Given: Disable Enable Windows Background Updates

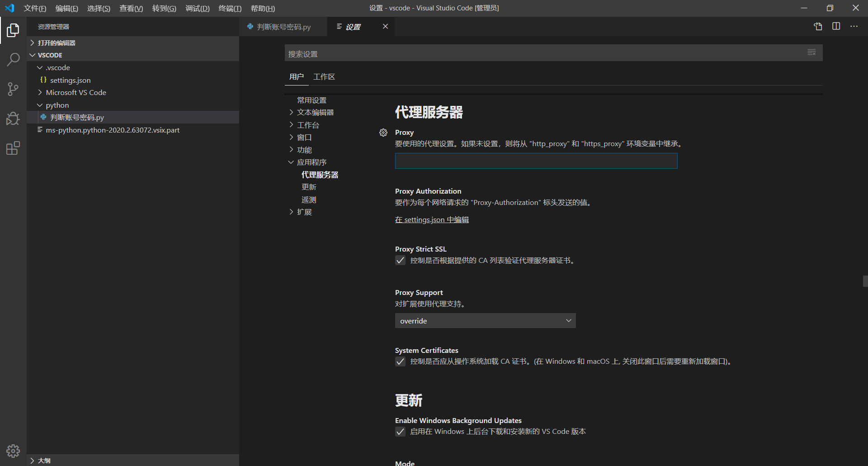Looking at the screenshot, I should tap(400, 432).
